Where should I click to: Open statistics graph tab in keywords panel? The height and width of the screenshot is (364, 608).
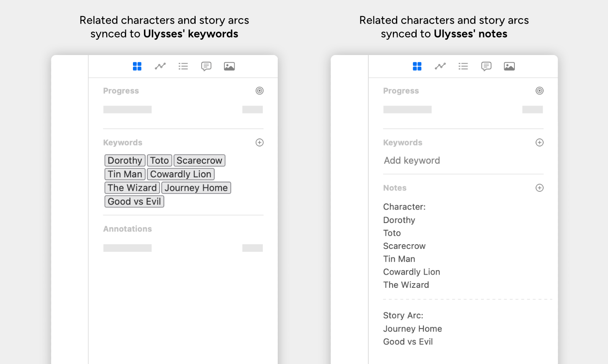click(160, 66)
